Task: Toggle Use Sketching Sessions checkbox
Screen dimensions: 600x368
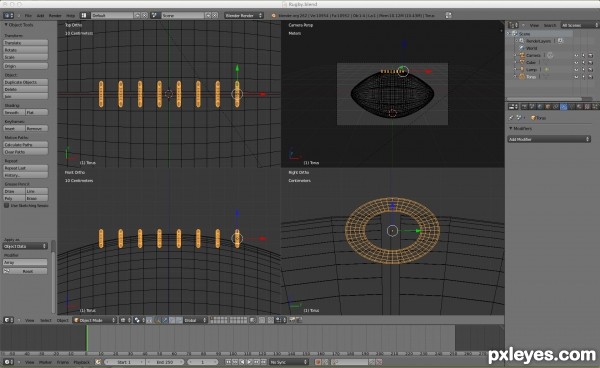Action: pyautogui.click(x=6, y=205)
